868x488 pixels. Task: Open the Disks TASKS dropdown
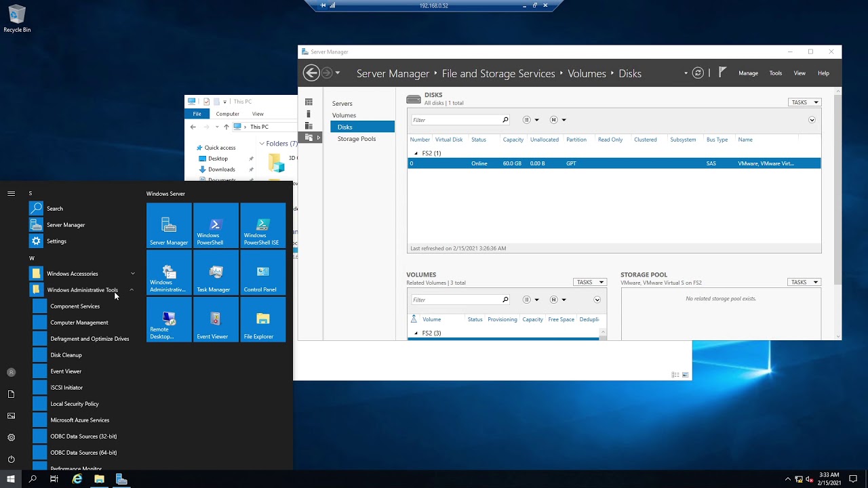click(804, 102)
